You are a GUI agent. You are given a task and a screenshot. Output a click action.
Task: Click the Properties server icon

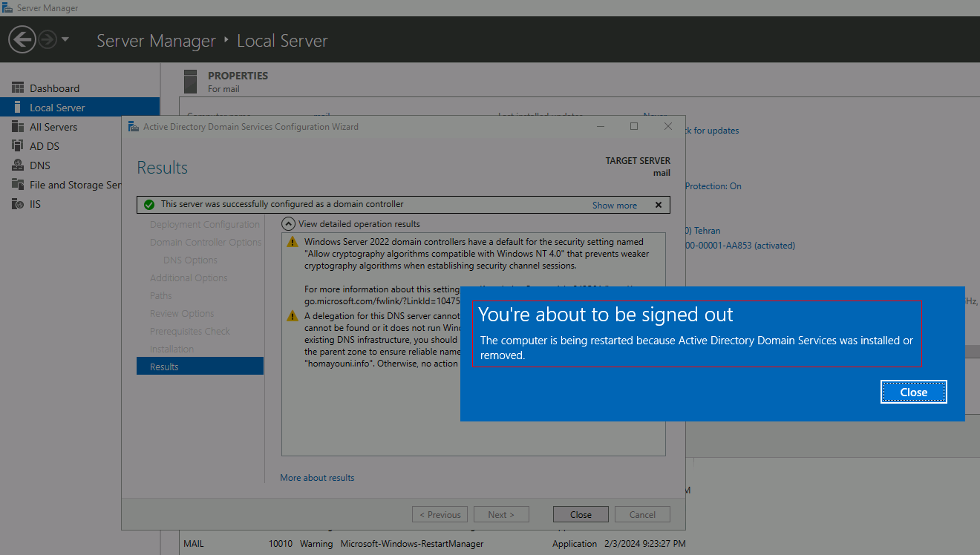click(x=191, y=81)
